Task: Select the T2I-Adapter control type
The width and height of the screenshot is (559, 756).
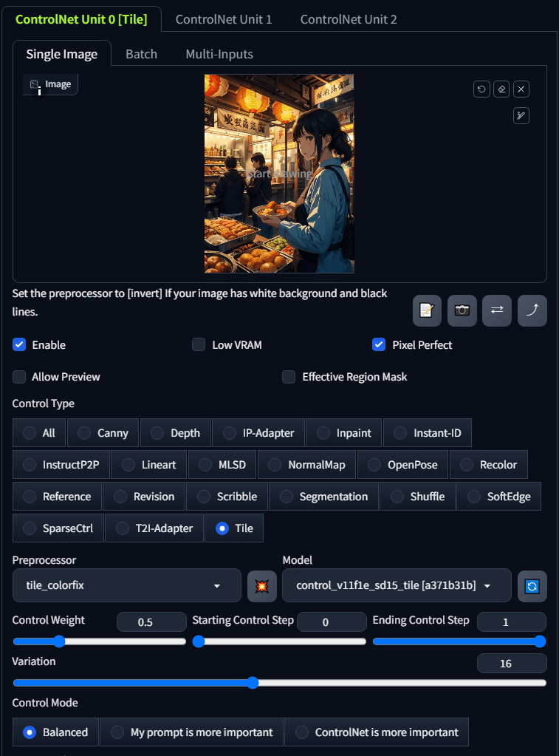Action: click(x=154, y=528)
